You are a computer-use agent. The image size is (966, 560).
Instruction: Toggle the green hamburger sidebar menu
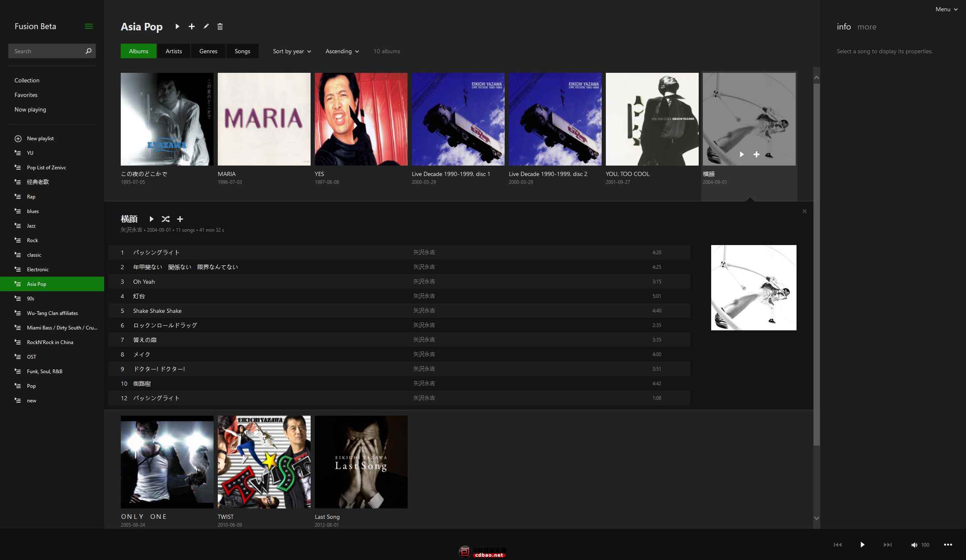(x=89, y=26)
